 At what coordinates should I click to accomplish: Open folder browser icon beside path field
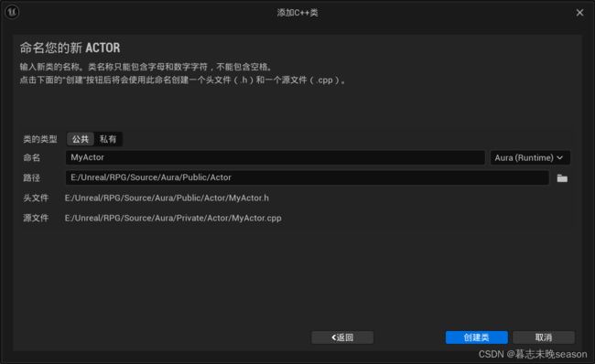[562, 178]
